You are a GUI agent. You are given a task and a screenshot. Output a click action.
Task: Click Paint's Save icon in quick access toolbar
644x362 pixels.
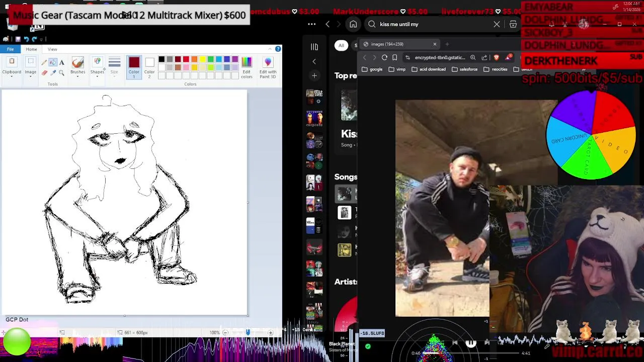(18, 39)
